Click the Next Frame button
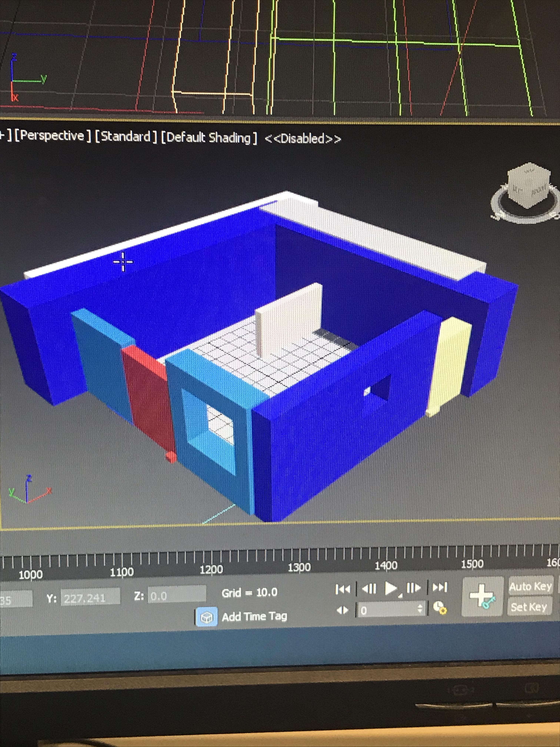Screen dimensions: 560x747 coord(414,588)
